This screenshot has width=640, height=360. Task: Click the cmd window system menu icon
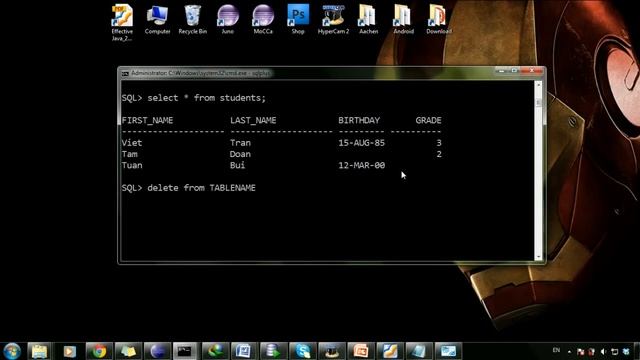pyautogui.click(x=125, y=73)
